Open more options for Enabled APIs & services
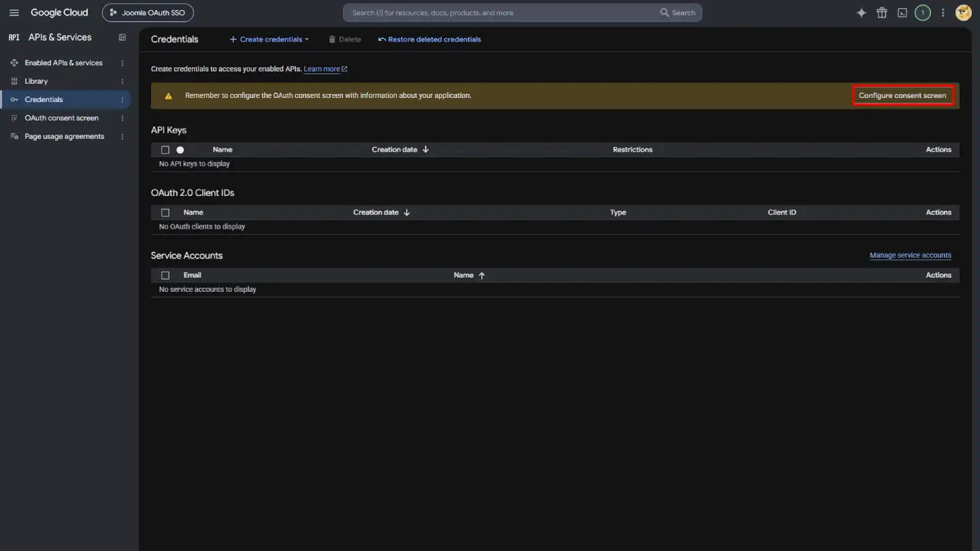 [x=122, y=63]
